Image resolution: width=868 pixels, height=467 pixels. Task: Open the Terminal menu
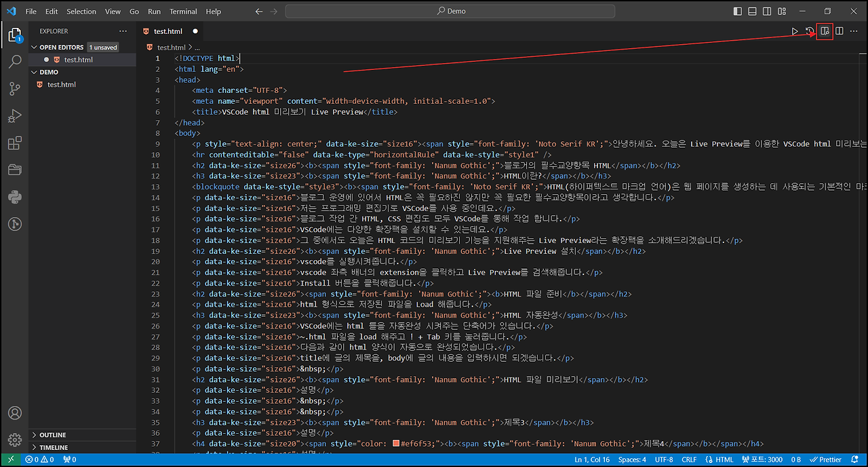pyautogui.click(x=182, y=11)
